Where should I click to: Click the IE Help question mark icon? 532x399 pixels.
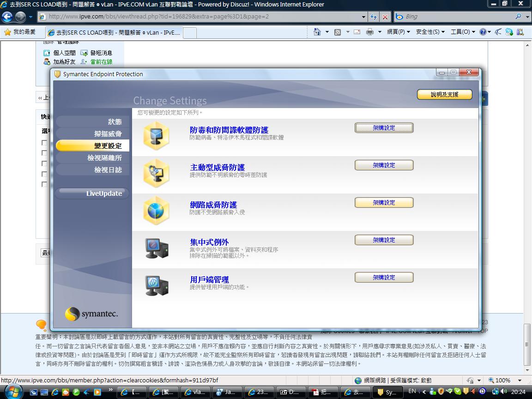pyautogui.click(x=483, y=32)
